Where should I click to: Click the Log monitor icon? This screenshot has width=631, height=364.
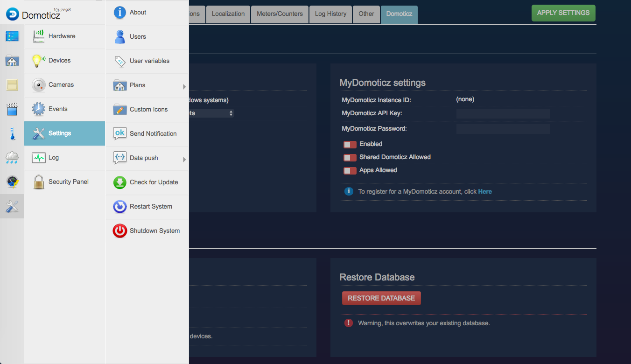point(38,158)
